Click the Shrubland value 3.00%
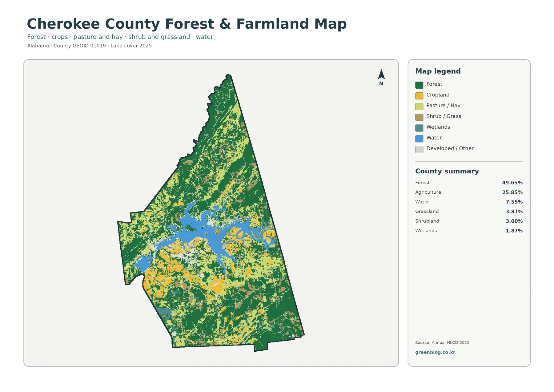 514,221
